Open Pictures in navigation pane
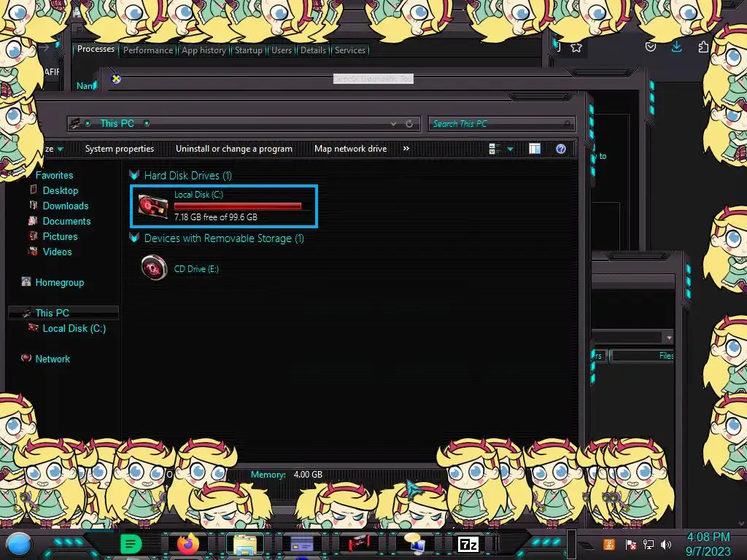 [60, 236]
